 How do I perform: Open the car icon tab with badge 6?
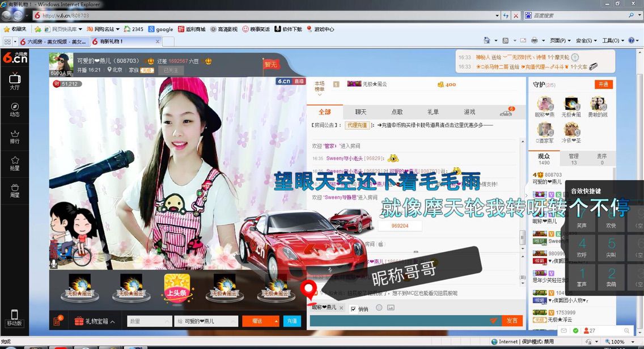(506, 112)
